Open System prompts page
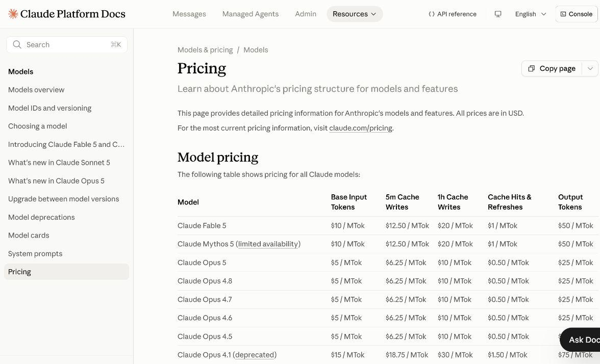 (x=35, y=254)
